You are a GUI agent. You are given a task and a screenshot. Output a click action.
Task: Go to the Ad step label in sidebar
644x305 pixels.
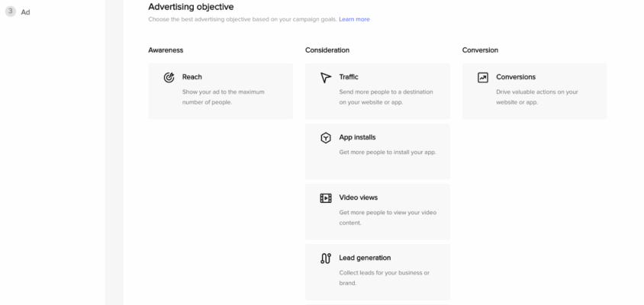26,12
